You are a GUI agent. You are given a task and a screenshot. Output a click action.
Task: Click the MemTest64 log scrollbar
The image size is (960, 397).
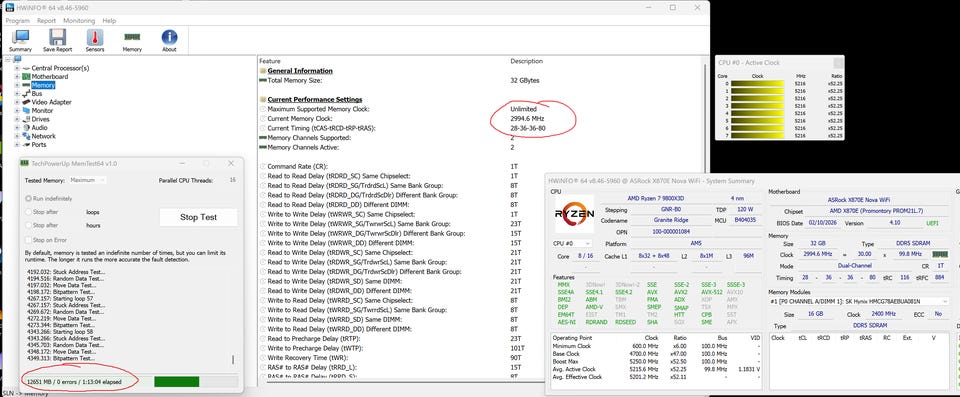click(x=233, y=360)
